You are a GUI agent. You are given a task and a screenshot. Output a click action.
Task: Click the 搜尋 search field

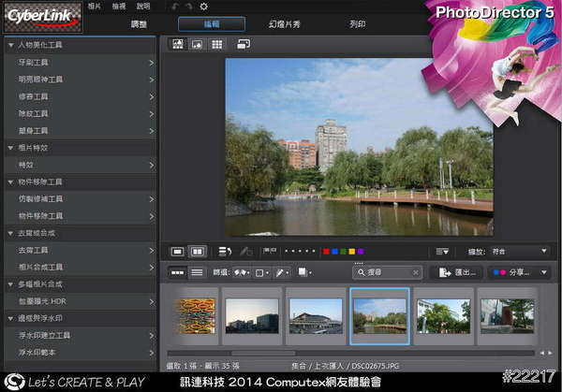click(387, 272)
